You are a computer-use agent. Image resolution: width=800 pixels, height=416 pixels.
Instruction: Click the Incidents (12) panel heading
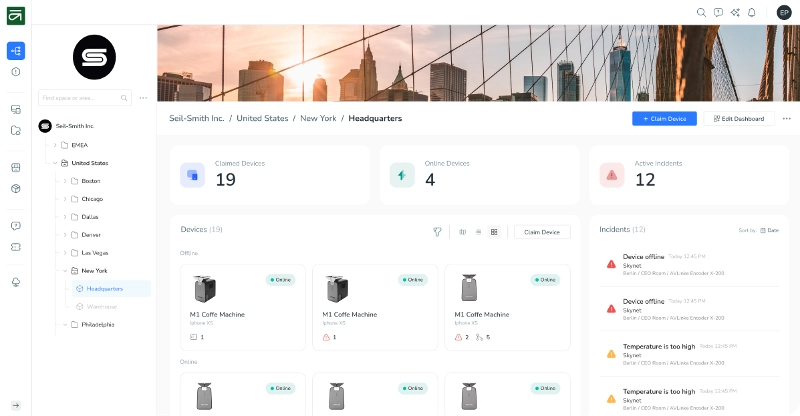(x=622, y=229)
